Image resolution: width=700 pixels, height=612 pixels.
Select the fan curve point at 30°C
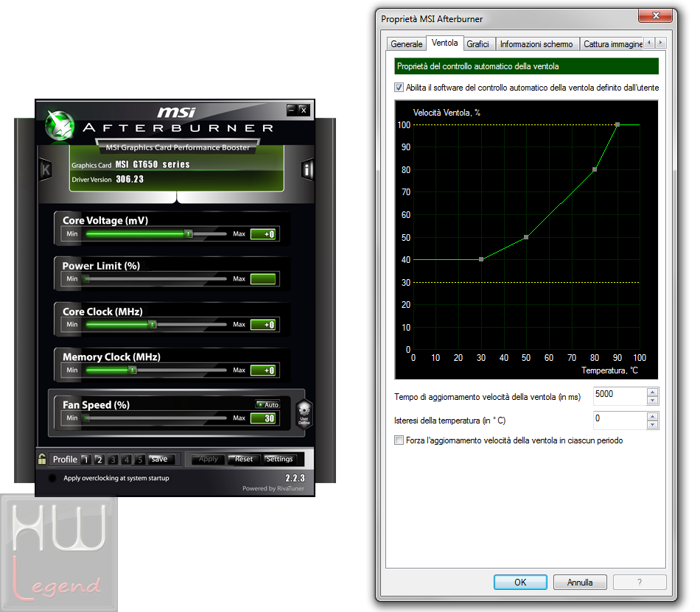click(x=481, y=259)
